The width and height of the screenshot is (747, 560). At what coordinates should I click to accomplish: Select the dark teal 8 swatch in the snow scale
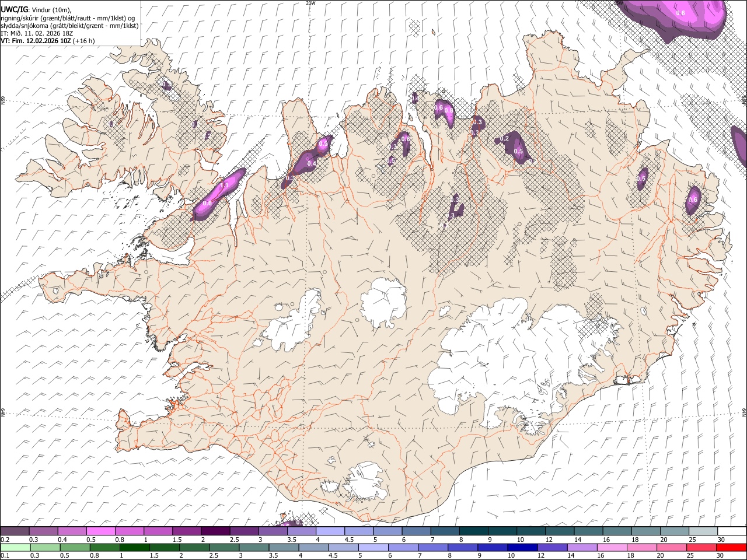473,531
